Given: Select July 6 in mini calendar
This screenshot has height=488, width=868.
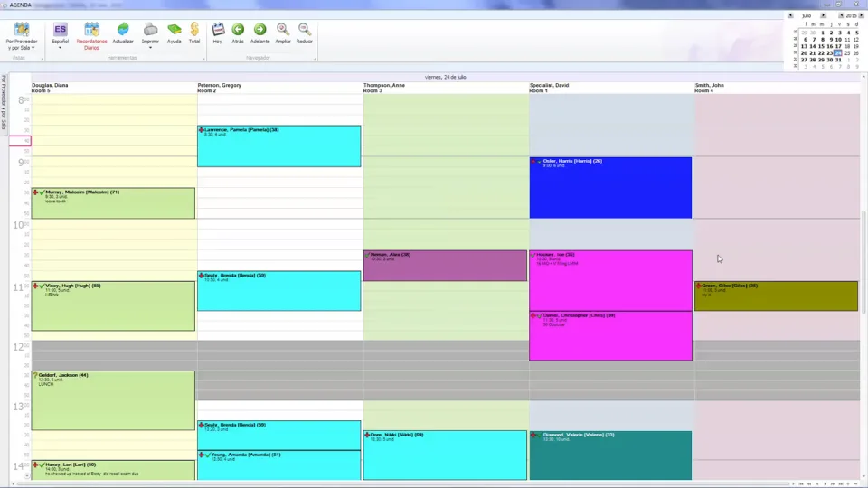Looking at the screenshot, I should tap(806, 40).
